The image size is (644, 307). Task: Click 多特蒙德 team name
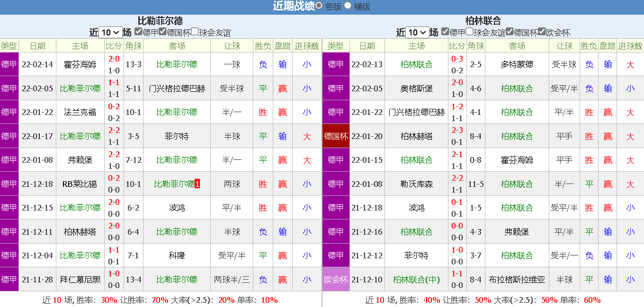pyautogui.click(x=517, y=64)
